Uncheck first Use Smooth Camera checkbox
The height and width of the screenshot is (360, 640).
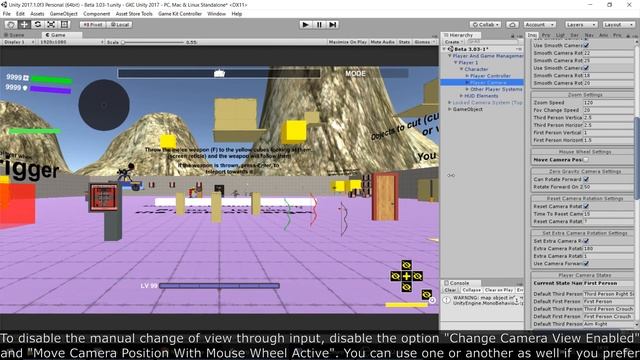pyautogui.click(x=586, y=45)
